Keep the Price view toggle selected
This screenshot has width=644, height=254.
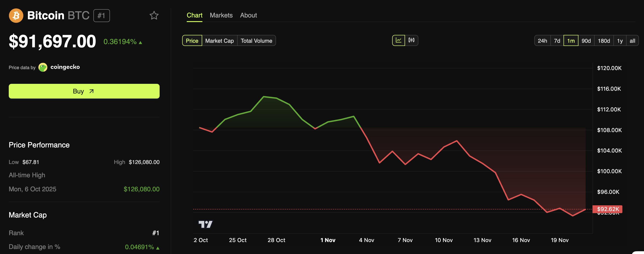[192, 40]
